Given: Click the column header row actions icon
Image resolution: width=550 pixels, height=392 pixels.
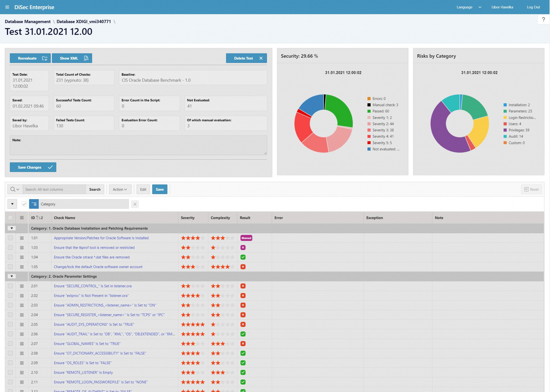Looking at the screenshot, I should tap(22, 218).
